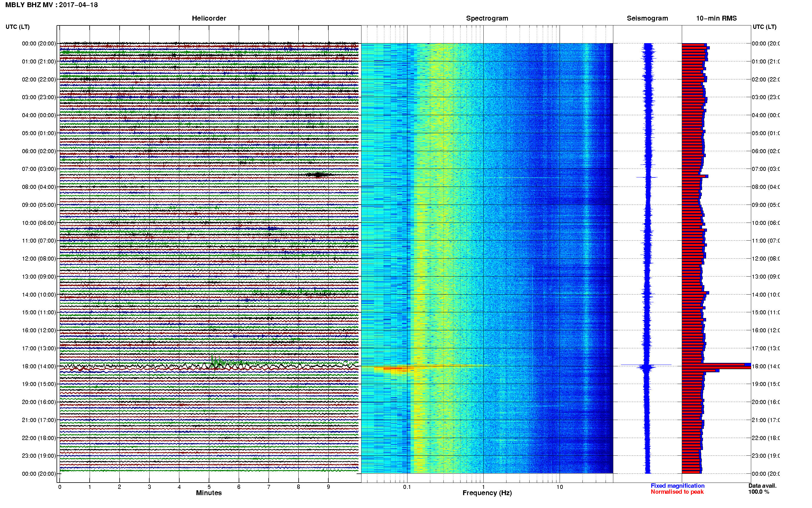The height and width of the screenshot is (508, 812).
Task: Click the right 'UTC (LT)' axis label
Action: point(764,27)
